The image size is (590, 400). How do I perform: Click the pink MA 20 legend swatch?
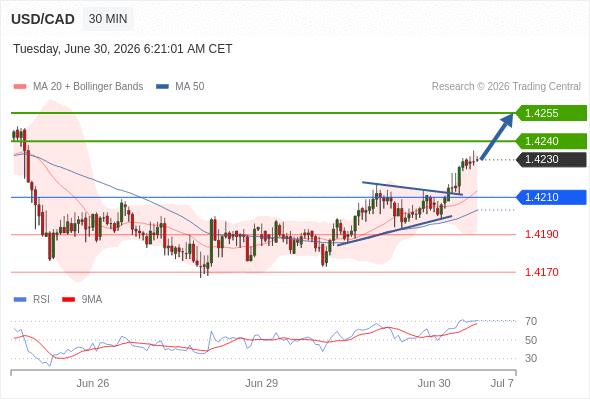coord(20,87)
